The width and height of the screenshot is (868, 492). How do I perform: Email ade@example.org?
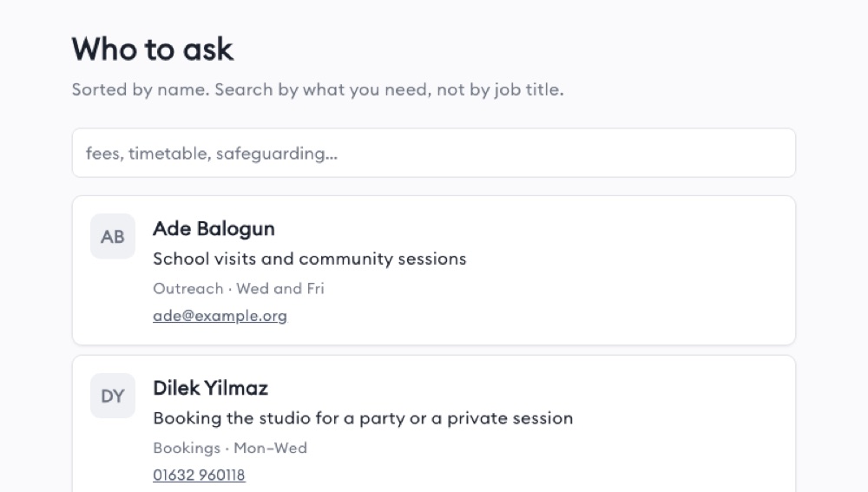click(x=220, y=316)
